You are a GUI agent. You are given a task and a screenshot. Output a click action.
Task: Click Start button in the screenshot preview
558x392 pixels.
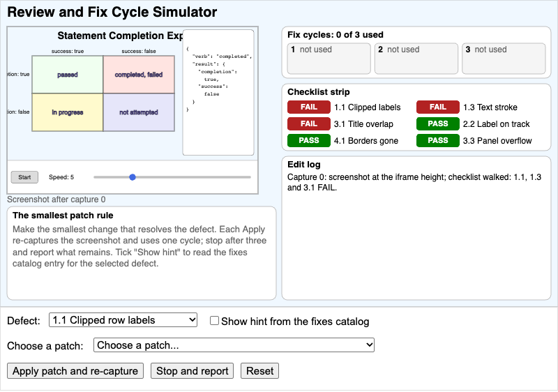(x=24, y=177)
